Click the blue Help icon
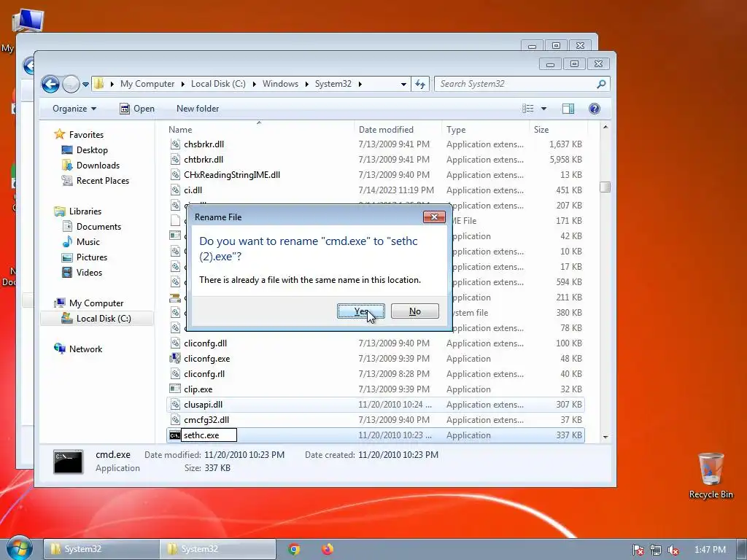This screenshot has width=747, height=560. pyautogui.click(x=594, y=109)
